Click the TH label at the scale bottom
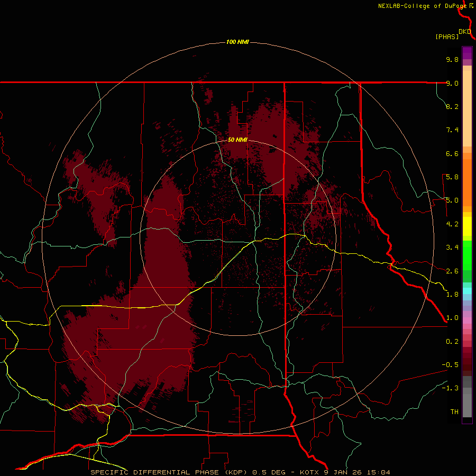 click(x=454, y=412)
